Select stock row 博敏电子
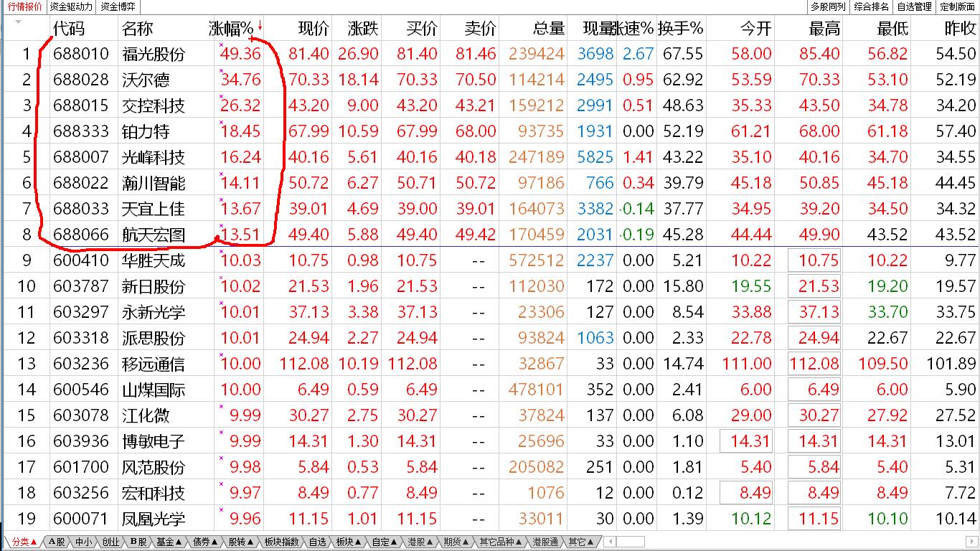980x551 pixels. click(x=490, y=441)
